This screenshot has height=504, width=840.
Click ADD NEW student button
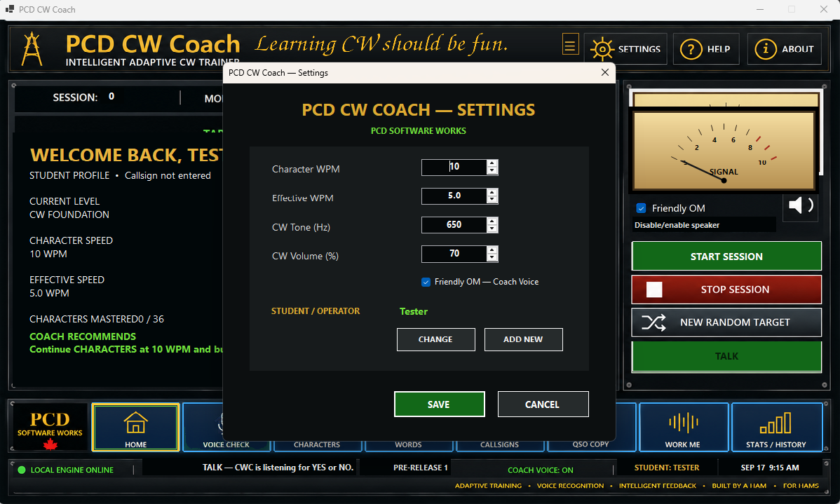click(523, 339)
